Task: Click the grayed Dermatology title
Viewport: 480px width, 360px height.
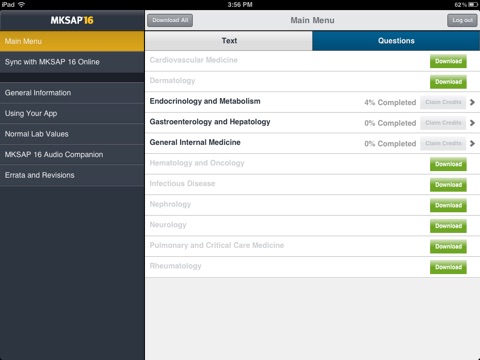Action: (x=172, y=81)
